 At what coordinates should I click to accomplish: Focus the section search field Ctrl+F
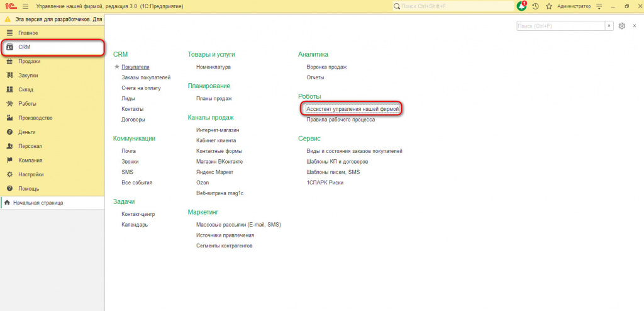point(560,26)
